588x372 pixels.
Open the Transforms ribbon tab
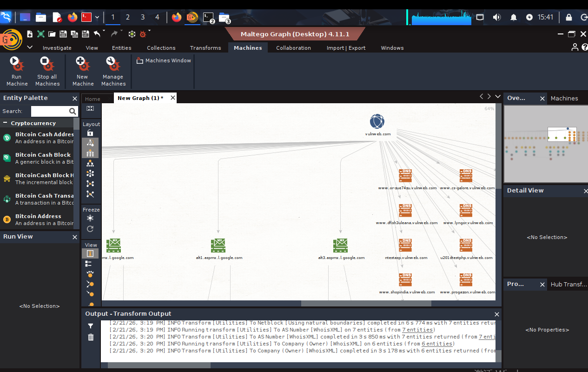(x=205, y=48)
